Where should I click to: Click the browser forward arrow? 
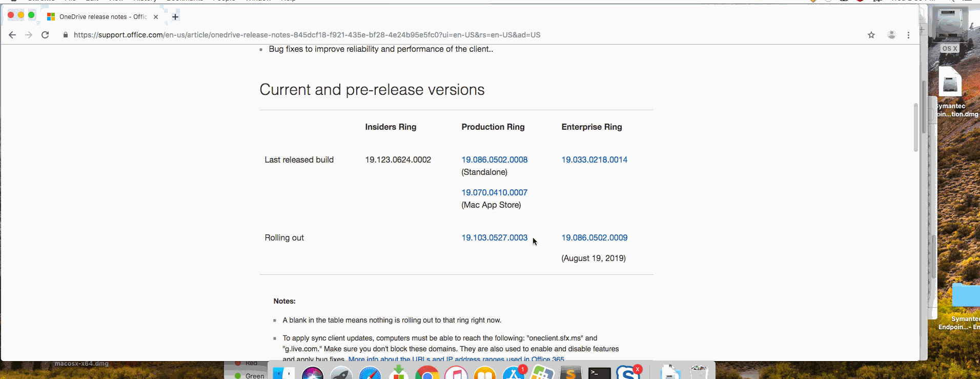coord(29,35)
